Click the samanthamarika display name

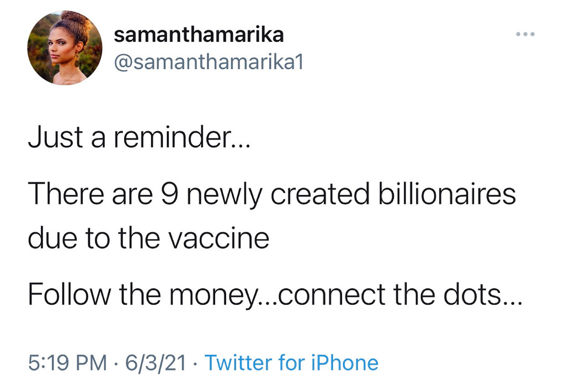pos(199,35)
